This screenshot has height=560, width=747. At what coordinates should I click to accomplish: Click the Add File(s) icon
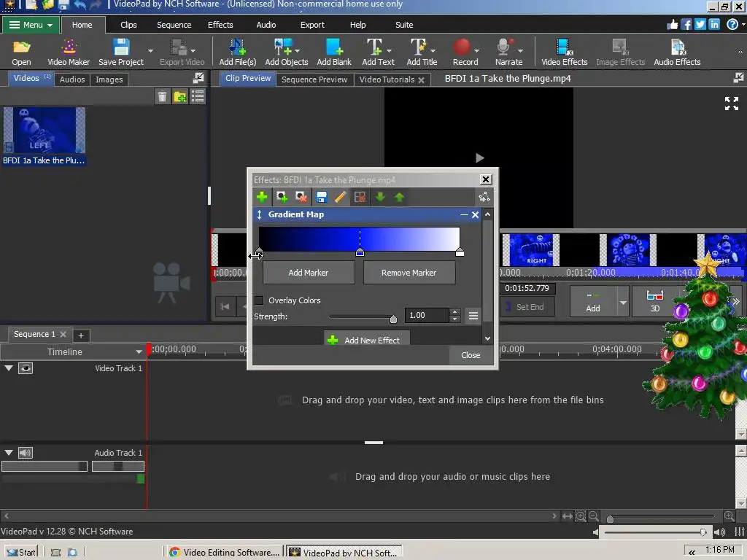click(237, 52)
